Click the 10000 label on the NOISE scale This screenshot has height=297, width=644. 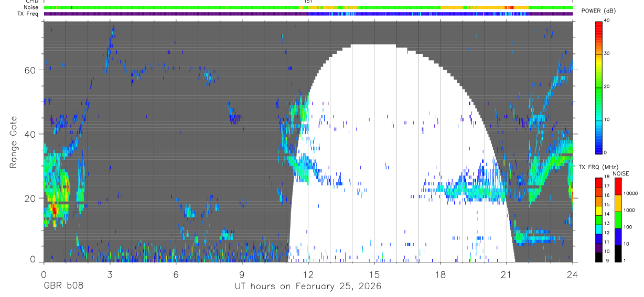point(630,193)
